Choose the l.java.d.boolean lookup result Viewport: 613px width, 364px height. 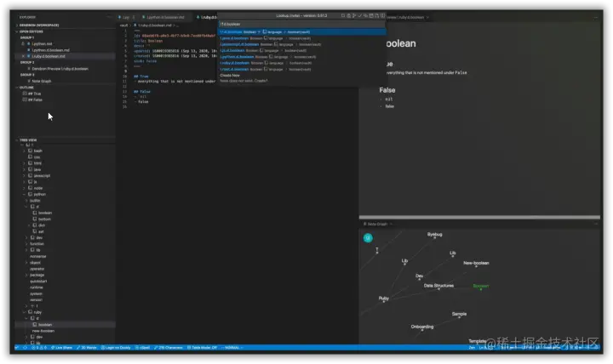point(301,38)
